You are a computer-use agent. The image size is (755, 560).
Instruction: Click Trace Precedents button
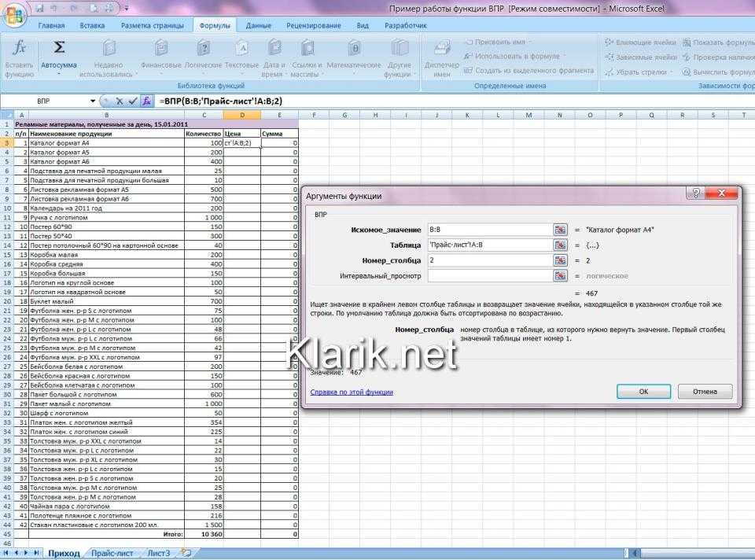click(x=640, y=42)
